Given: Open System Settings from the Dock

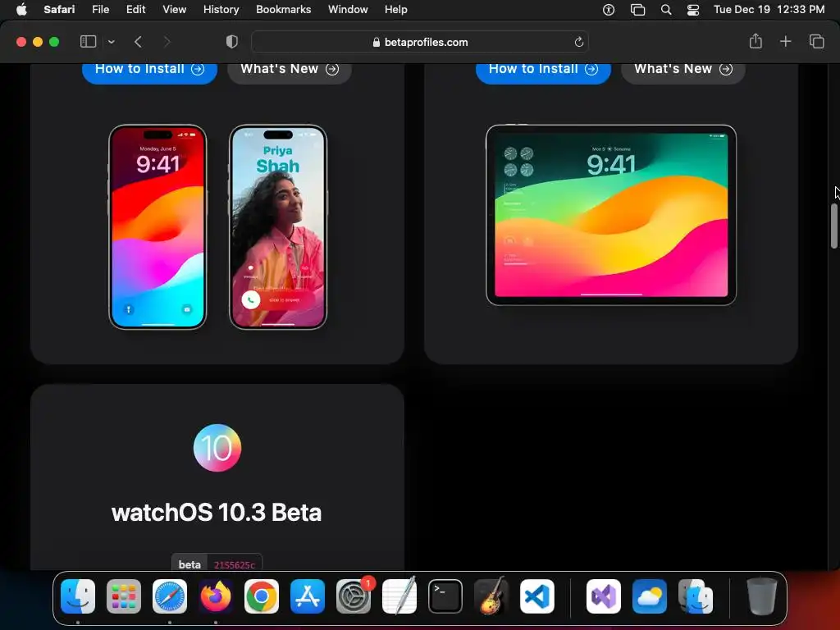Looking at the screenshot, I should 354,596.
